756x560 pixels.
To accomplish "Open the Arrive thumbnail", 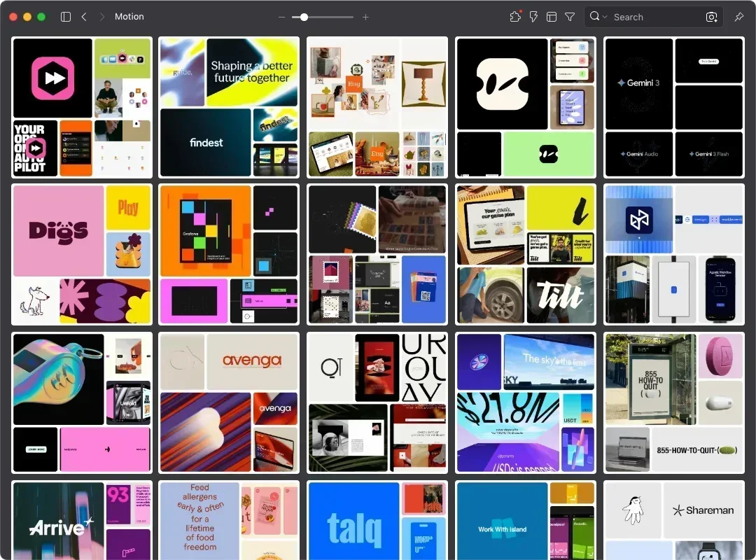I will (x=82, y=520).
